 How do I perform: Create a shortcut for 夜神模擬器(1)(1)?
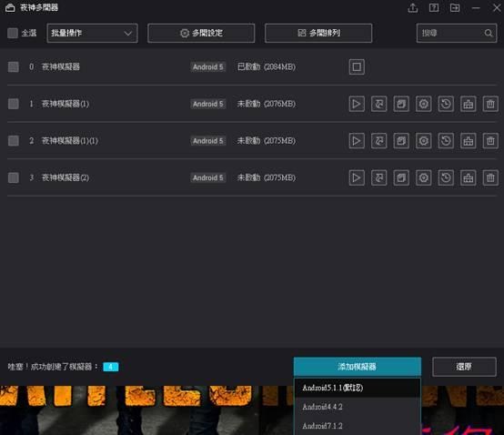click(379, 141)
